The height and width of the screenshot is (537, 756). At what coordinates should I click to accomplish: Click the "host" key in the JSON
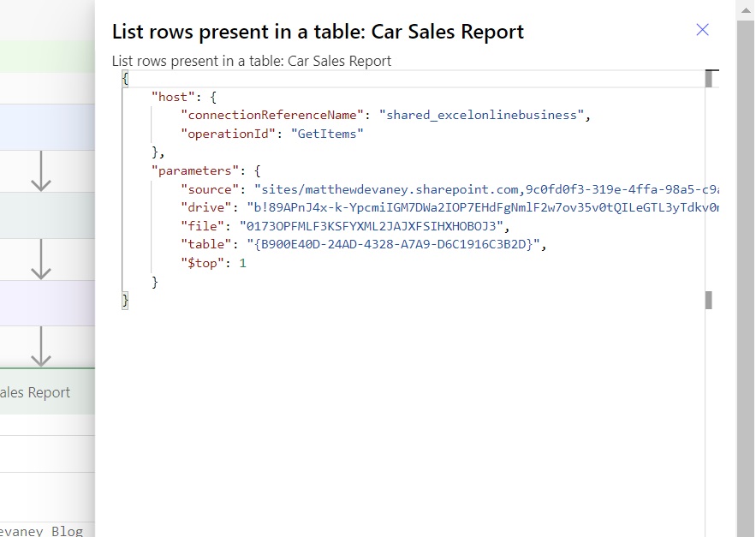173,97
